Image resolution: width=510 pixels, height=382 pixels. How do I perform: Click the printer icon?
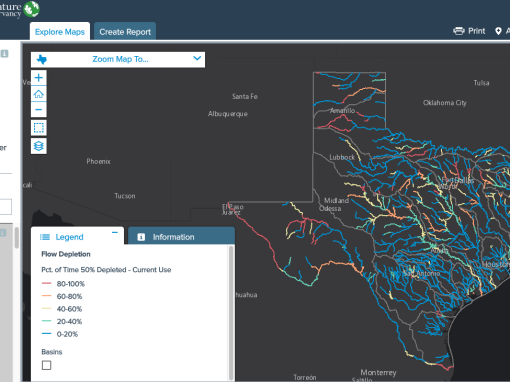tap(459, 31)
